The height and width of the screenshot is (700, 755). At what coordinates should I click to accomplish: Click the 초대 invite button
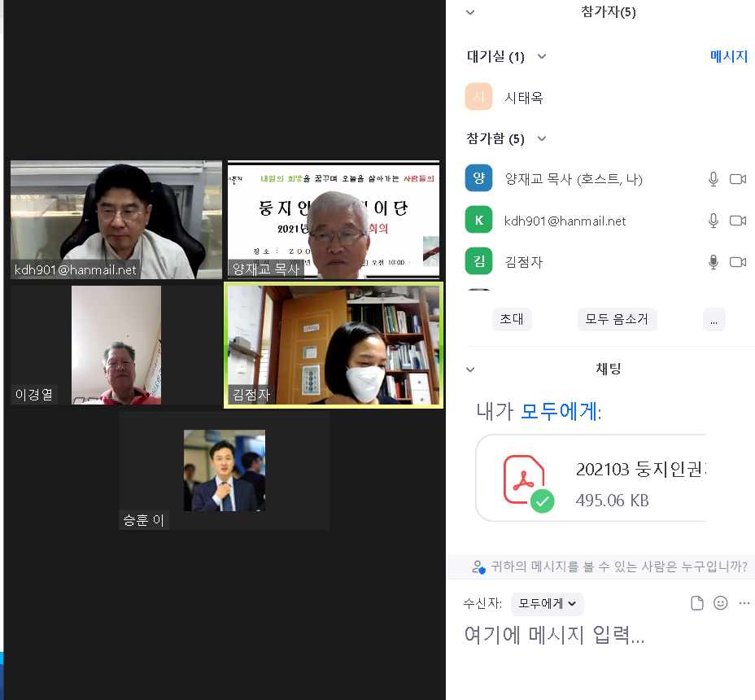(512, 319)
